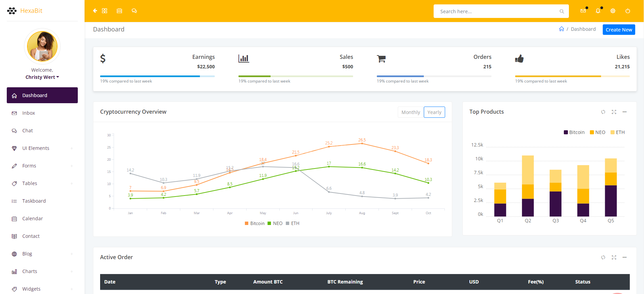
Task: Open the Christy Wert user dropdown
Action: pos(42,77)
